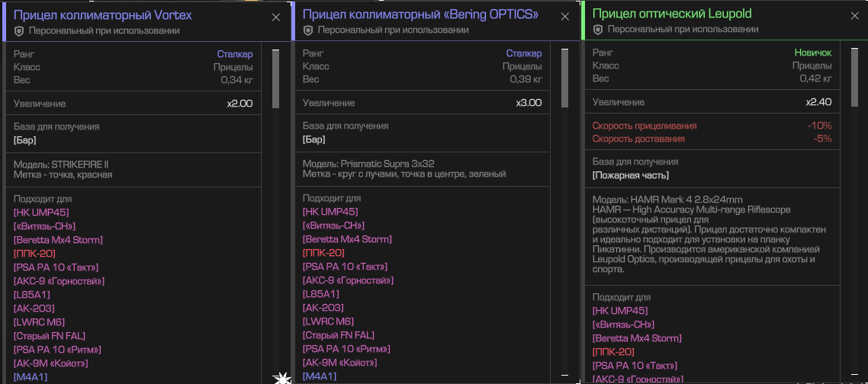Click the Vortex panel title text
The width and height of the screenshot is (868, 384).
click(x=103, y=15)
